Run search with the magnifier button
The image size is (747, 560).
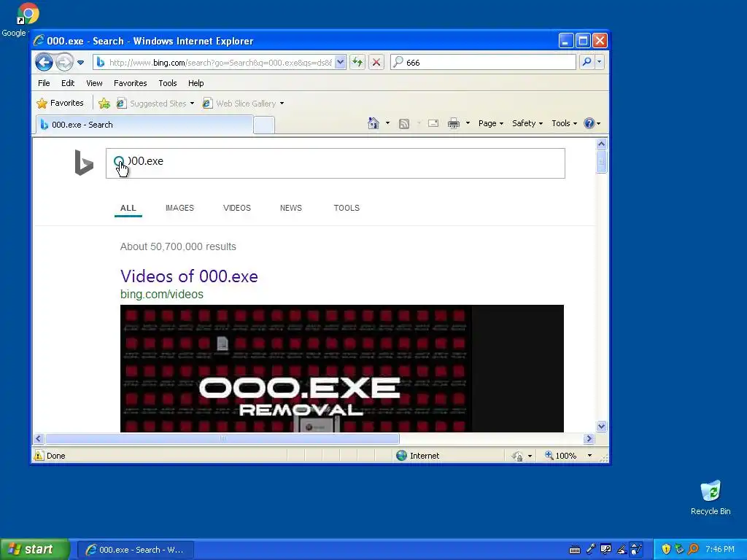coord(587,62)
